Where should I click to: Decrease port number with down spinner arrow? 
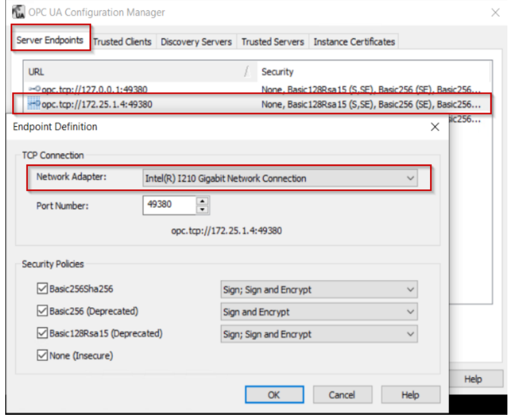(x=203, y=209)
